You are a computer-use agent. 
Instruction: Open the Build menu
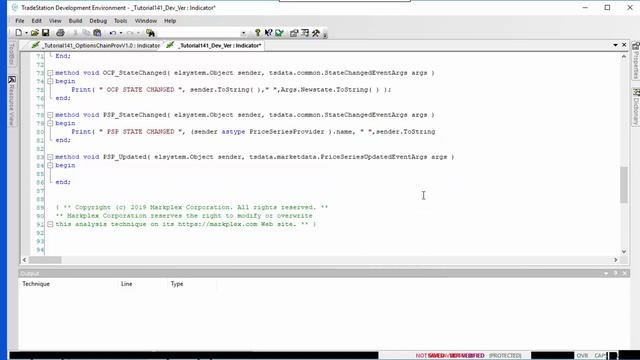(75, 21)
